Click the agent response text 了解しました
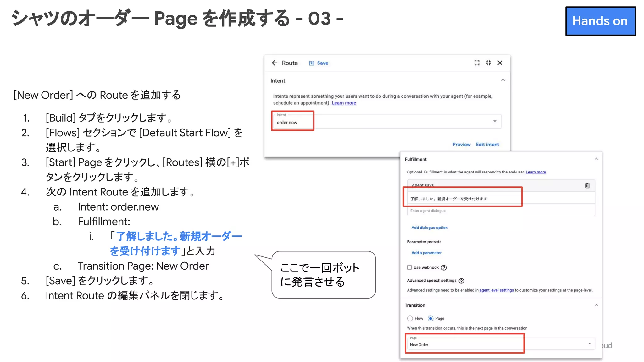This screenshot has height=362, width=644. 449,199
